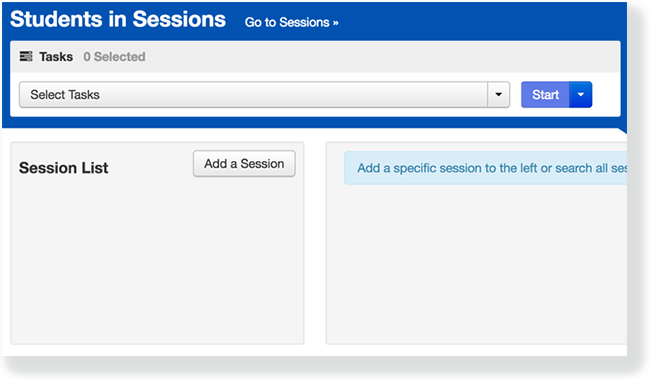Click the Students in Sessions page title
650x379 pixels.
118,19
